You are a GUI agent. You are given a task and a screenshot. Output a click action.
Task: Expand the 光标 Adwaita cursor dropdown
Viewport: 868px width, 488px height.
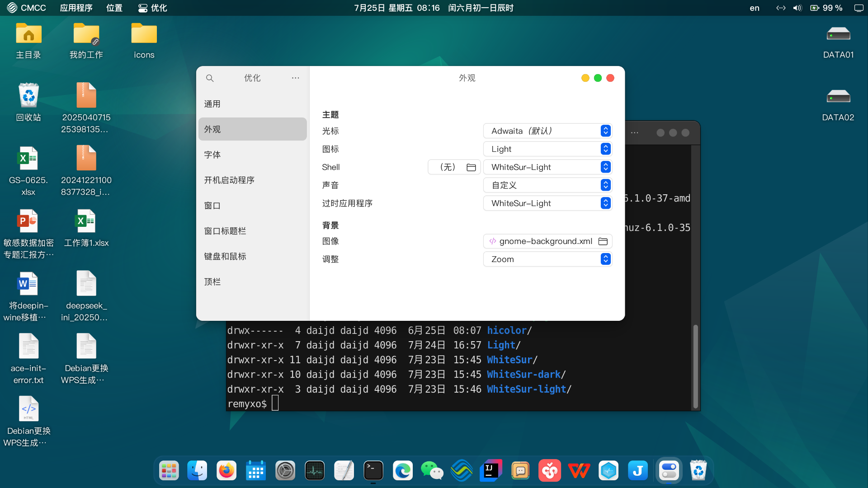point(547,131)
